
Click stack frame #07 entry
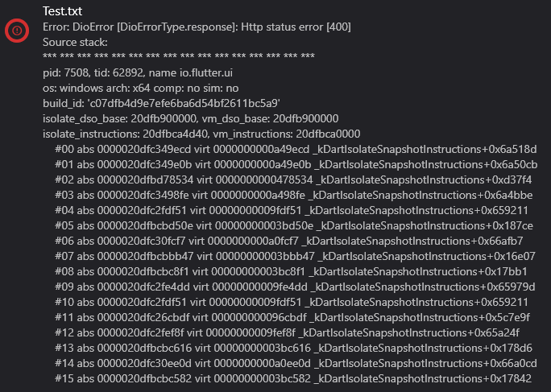coord(295,256)
